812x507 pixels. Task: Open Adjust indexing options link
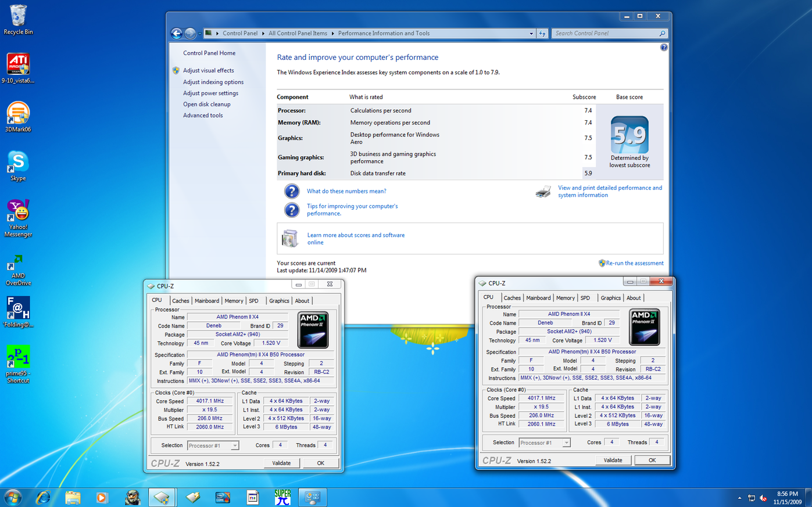(x=213, y=82)
